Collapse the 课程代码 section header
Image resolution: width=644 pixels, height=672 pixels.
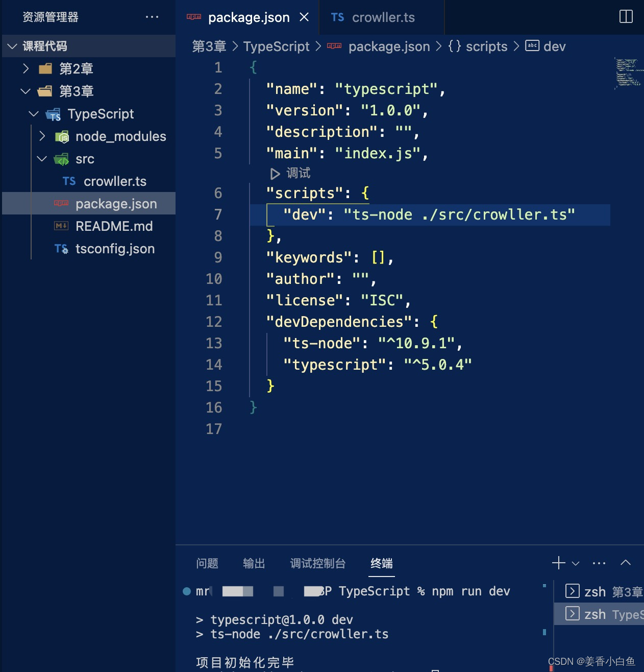[x=89, y=46]
